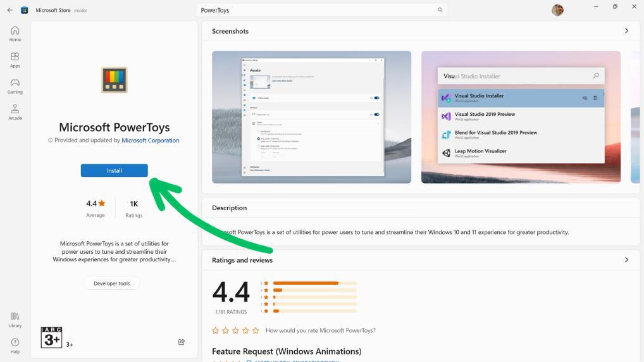This screenshot has width=644, height=362.
Task: Rate PowerToys one star
Action: [216, 330]
